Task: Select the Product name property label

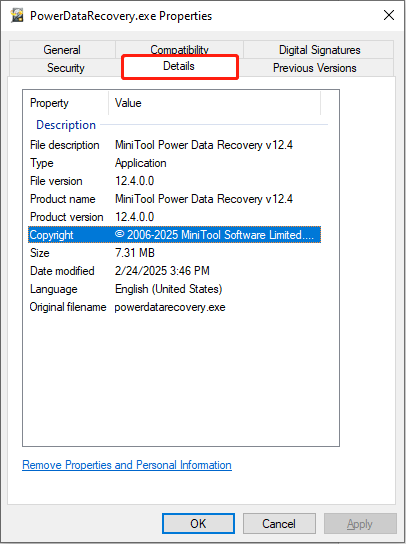Action: tap(62, 199)
